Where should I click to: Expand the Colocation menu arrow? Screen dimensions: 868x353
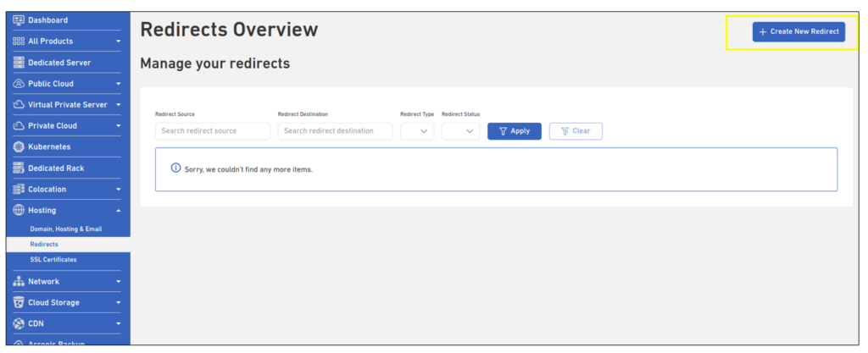(119, 190)
